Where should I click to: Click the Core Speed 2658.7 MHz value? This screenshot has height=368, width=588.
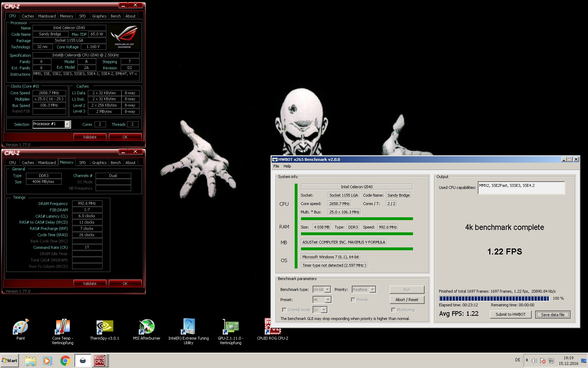tap(49, 93)
